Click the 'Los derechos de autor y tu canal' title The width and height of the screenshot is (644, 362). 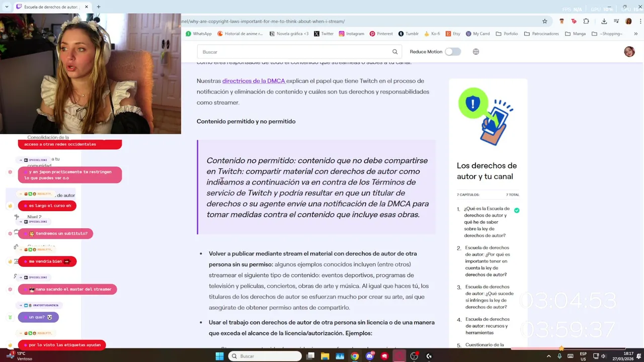tap(487, 171)
